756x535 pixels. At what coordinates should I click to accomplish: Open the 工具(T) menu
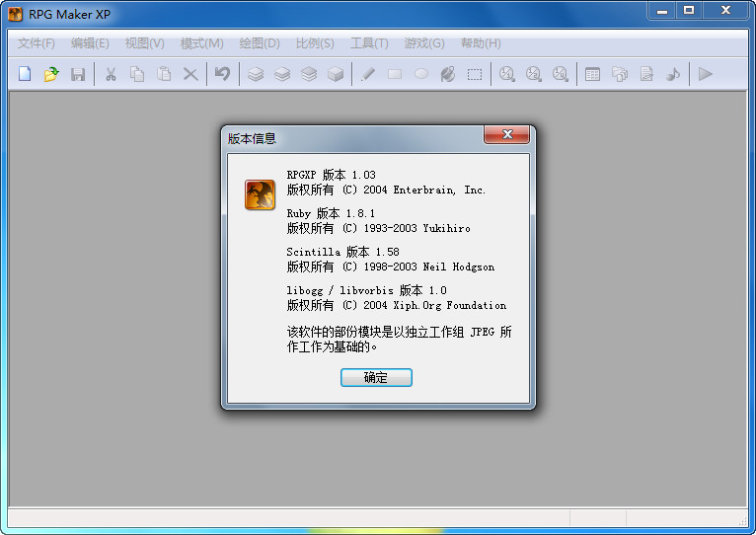(369, 43)
